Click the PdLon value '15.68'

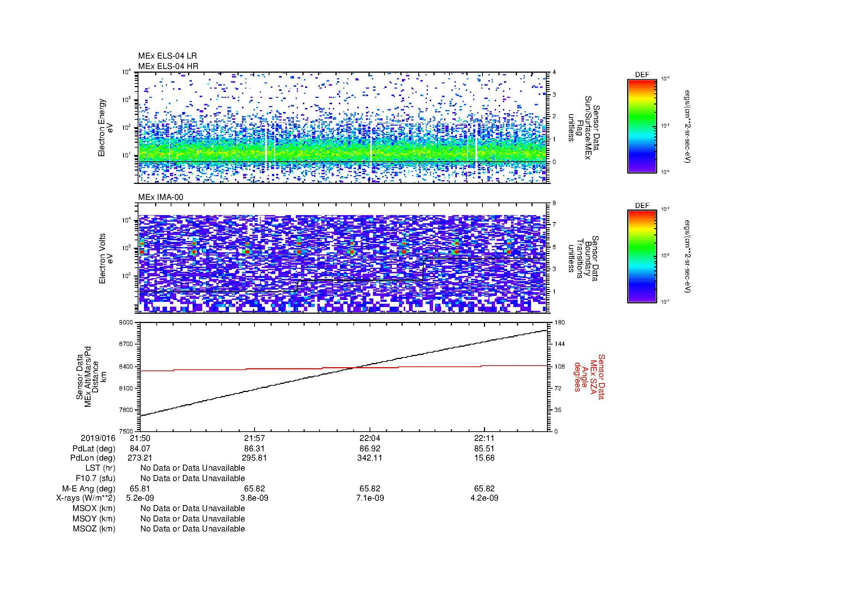484,458
